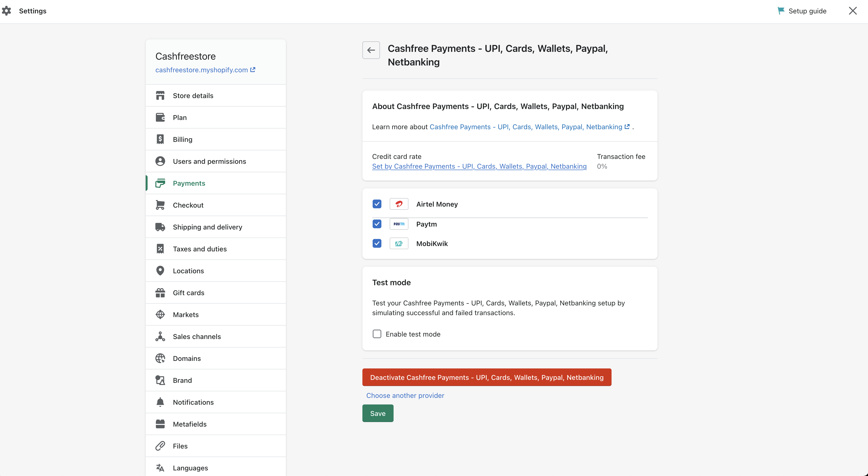Open Files settings
Screen dimensions: 868x476
[x=216, y=446]
